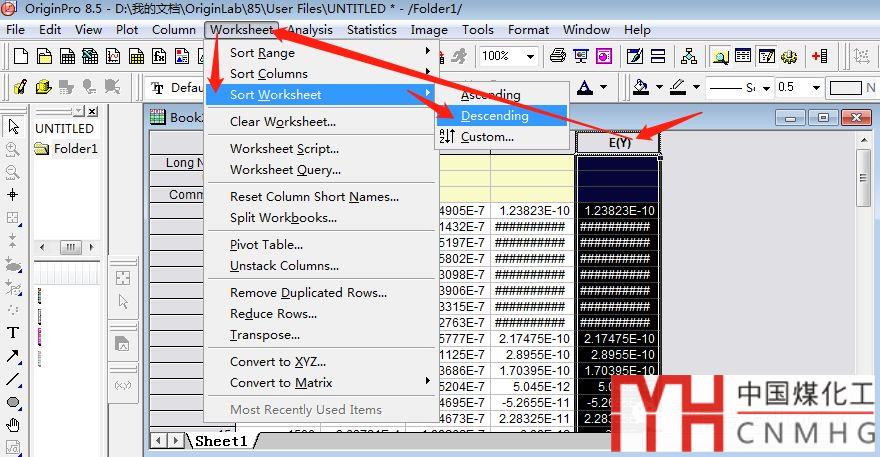Click the New Folder toolbar icon

(x=44, y=56)
